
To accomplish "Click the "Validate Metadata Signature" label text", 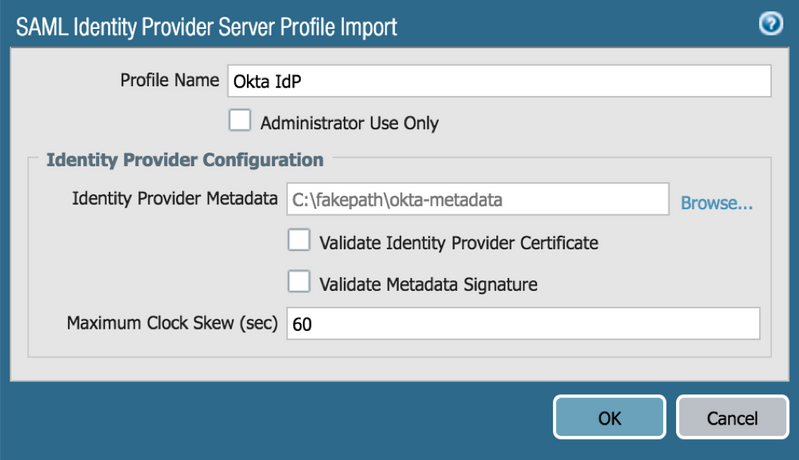I will [428, 284].
